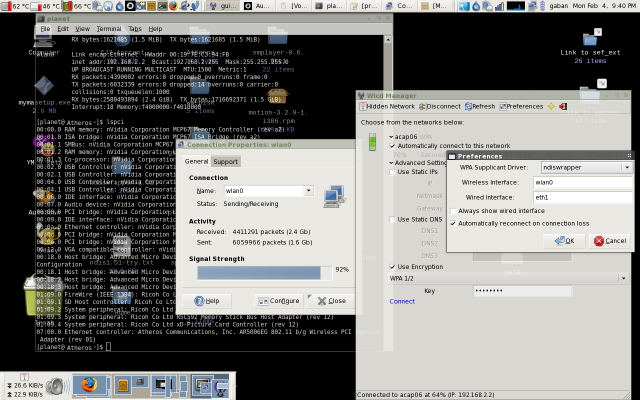Open the Edit menu in the terminal
This screenshot has width=640, height=400.
[62, 29]
